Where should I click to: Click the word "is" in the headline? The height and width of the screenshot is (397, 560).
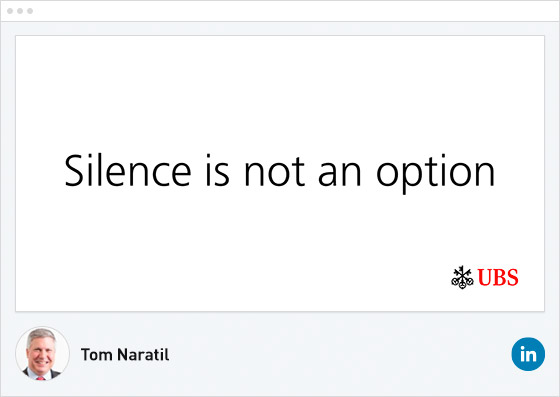pyautogui.click(x=218, y=170)
